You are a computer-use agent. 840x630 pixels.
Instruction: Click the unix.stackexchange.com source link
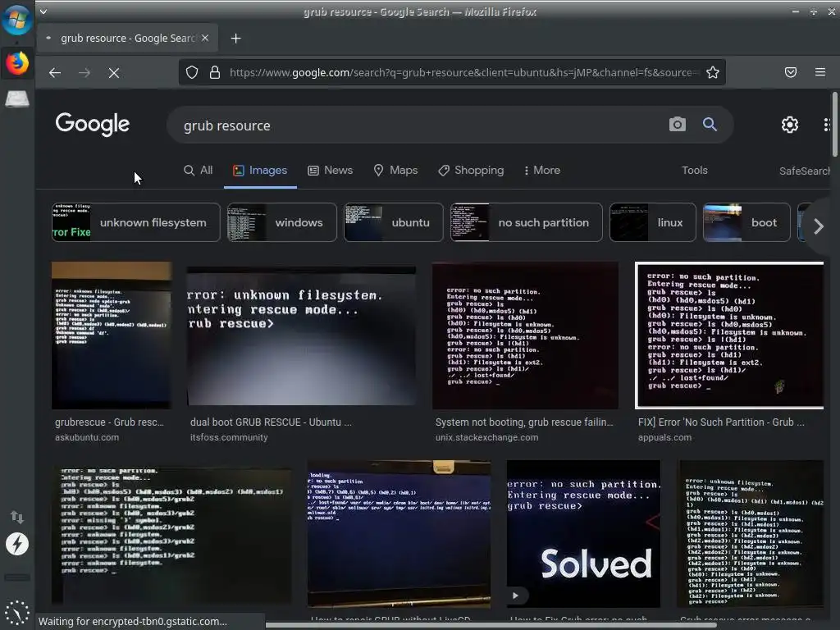click(x=486, y=437)
